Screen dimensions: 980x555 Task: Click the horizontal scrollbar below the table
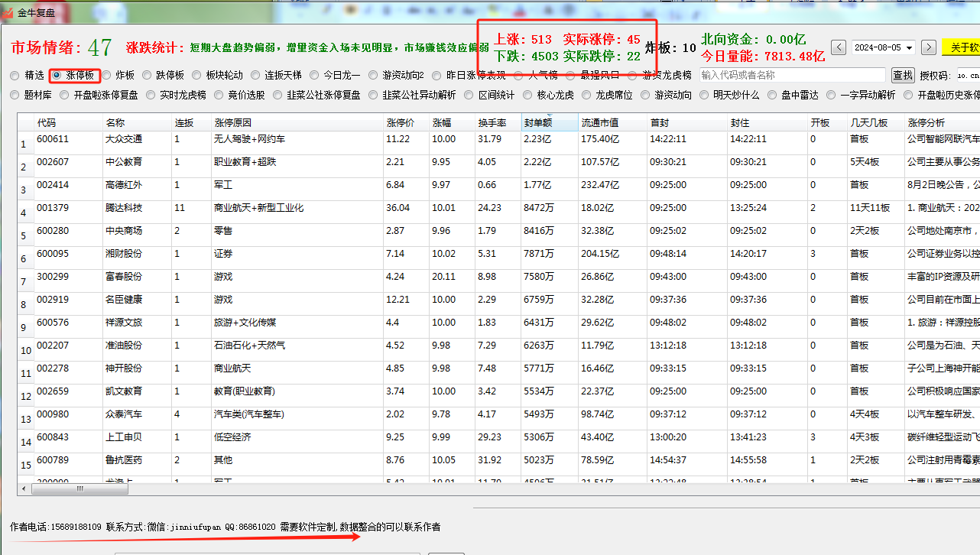coord(306,488)
